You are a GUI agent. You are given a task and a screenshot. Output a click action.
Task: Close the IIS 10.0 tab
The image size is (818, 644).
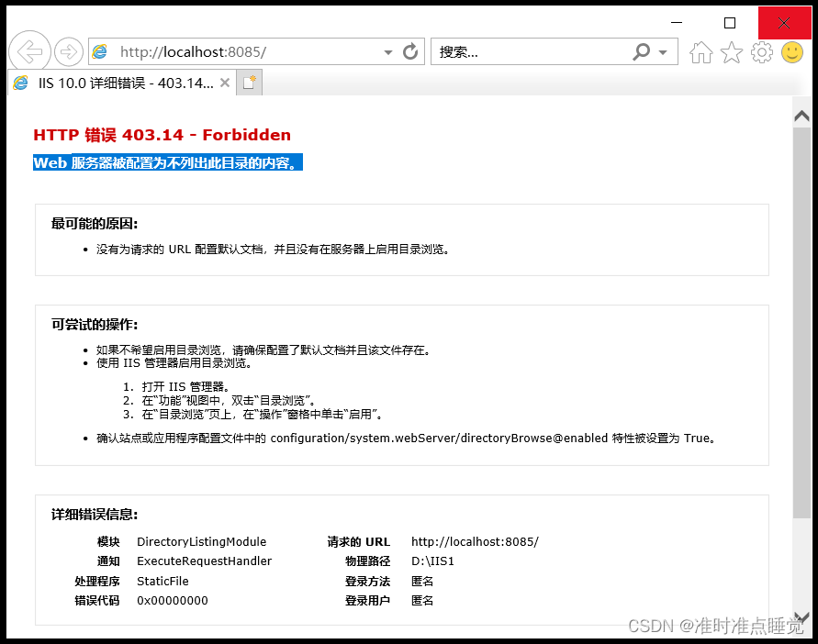coord(225,83)
